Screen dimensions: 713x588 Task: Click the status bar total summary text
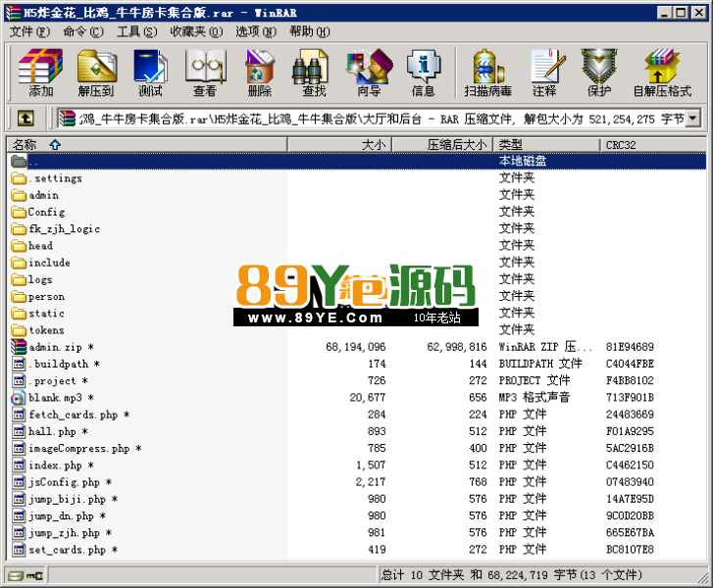[x=512, y=575]
